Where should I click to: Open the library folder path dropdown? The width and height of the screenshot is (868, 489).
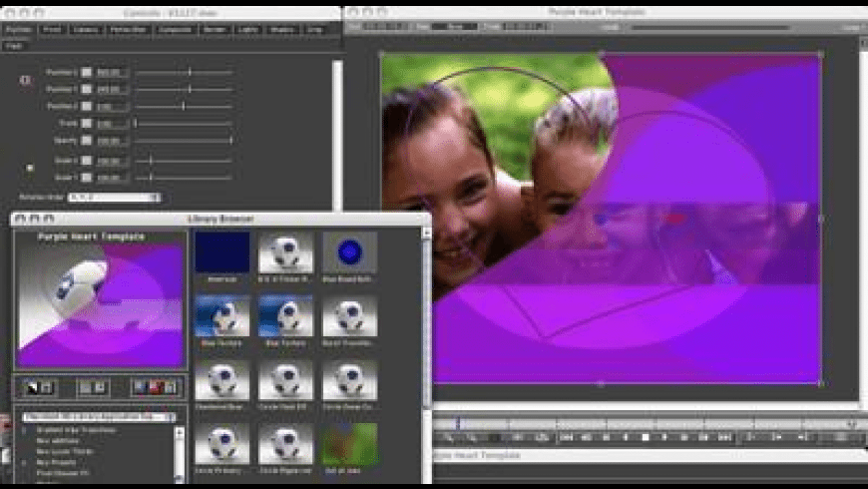click(x=99, y=416)
